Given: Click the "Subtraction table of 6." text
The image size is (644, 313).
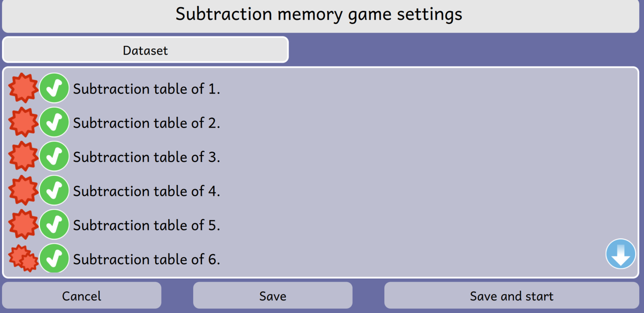Looking at the screenshot, I should pyautogui.click(x=147, y=259).
